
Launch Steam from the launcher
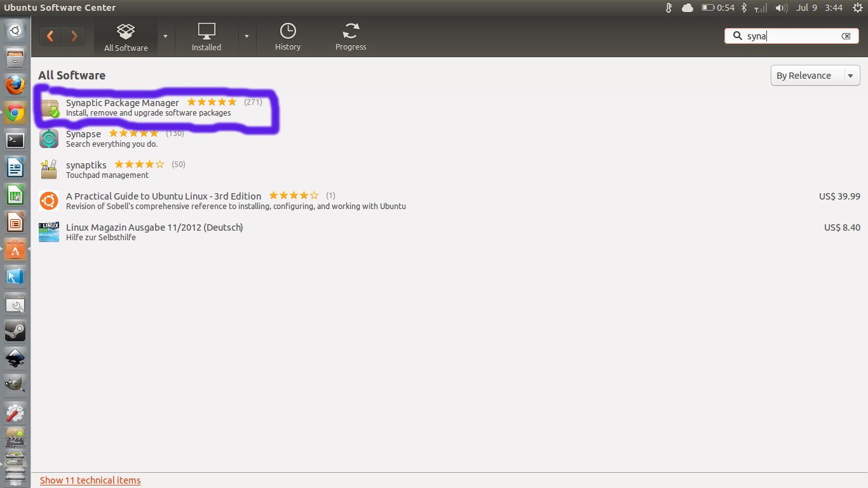(x=15, y=332)
